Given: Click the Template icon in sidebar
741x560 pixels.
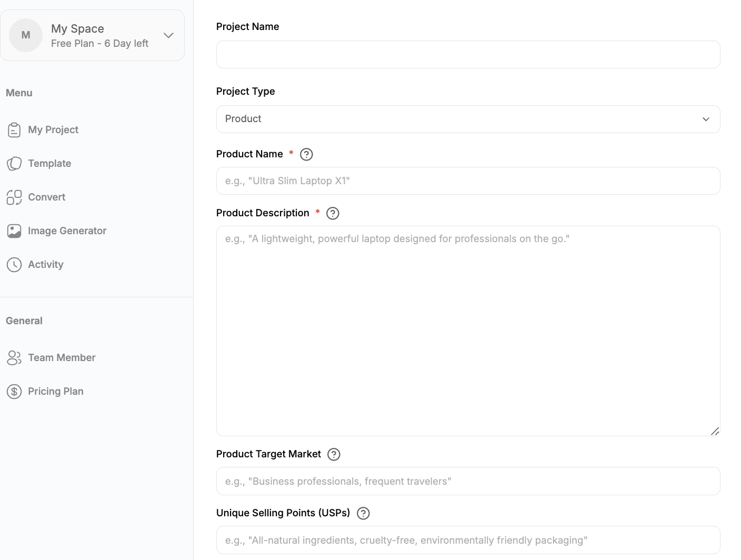Looking at the screenshot, I should coord(14,164).
